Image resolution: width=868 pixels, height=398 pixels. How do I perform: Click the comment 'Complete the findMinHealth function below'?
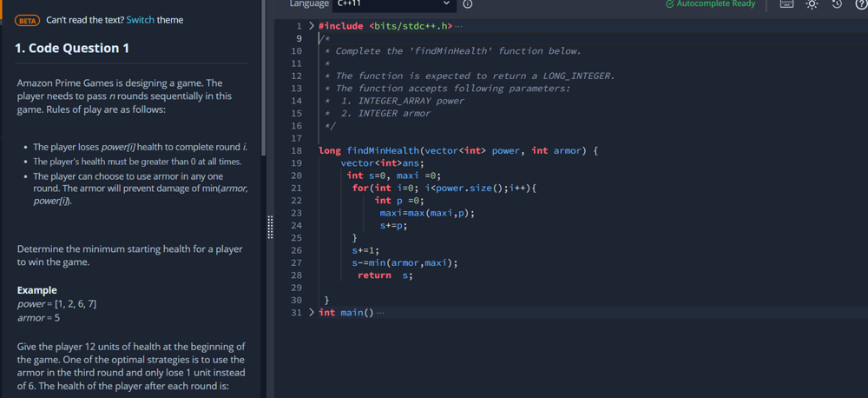(x=458, y=51)
